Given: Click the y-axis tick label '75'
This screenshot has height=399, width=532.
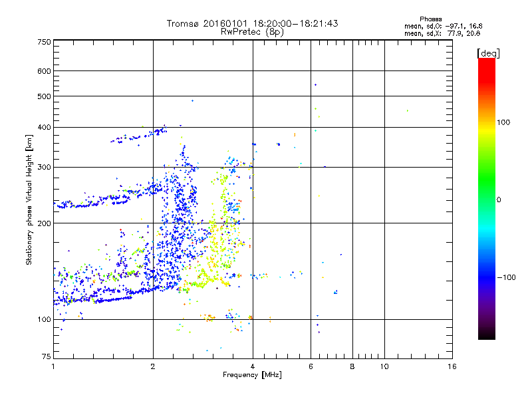Looking at the screenshot, I should click(47, 356).
